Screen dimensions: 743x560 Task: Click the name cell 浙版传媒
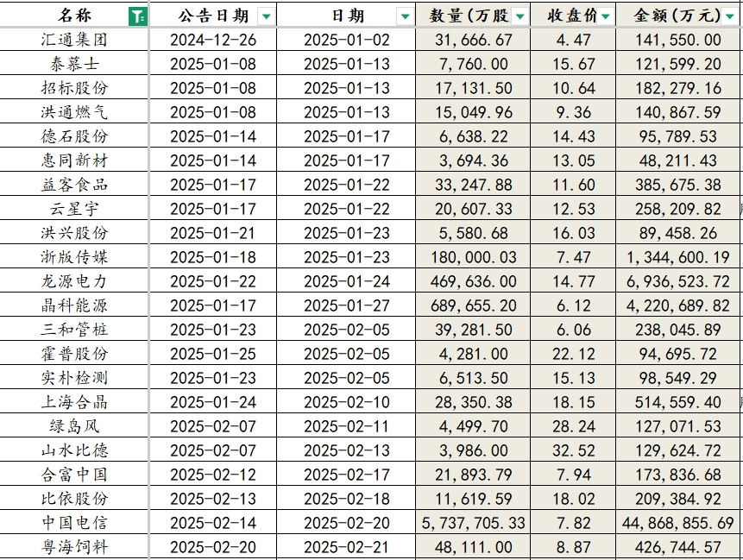74,257
